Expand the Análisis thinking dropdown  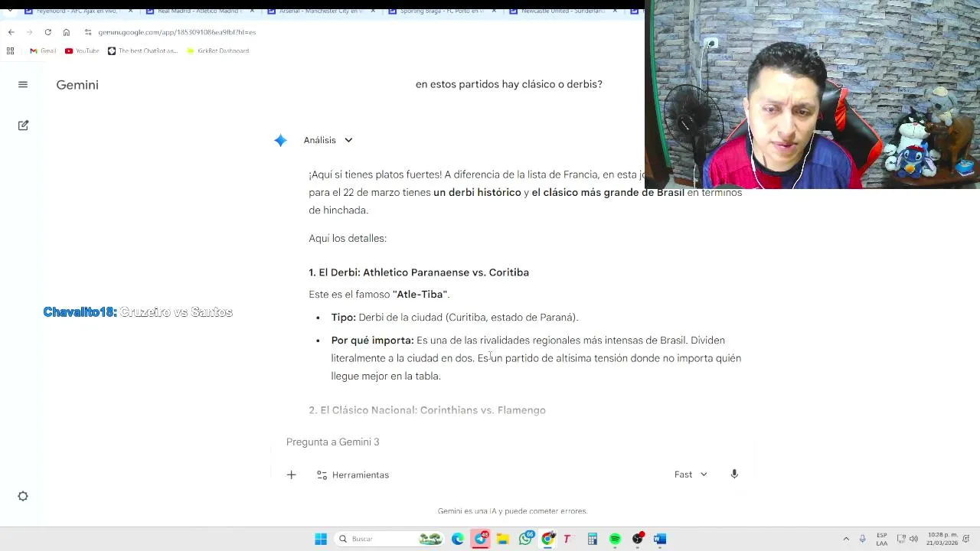pos(328,140)
